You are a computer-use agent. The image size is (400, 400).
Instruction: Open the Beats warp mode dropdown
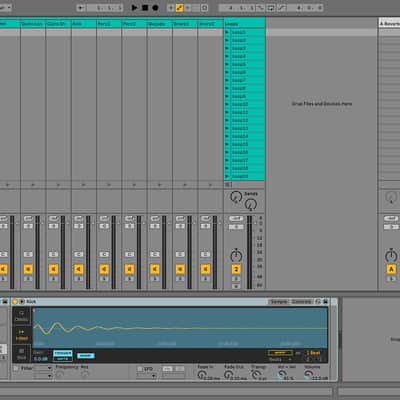pos(280,360)
